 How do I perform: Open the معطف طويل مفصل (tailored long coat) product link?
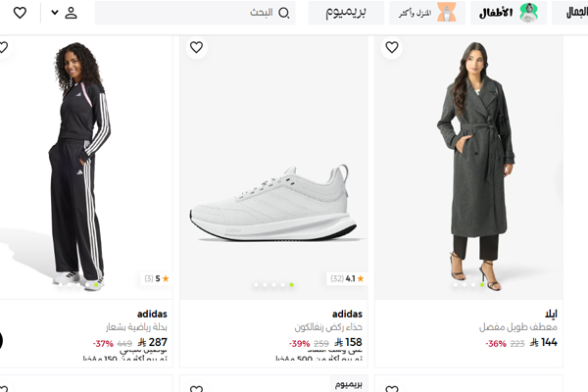517,327
